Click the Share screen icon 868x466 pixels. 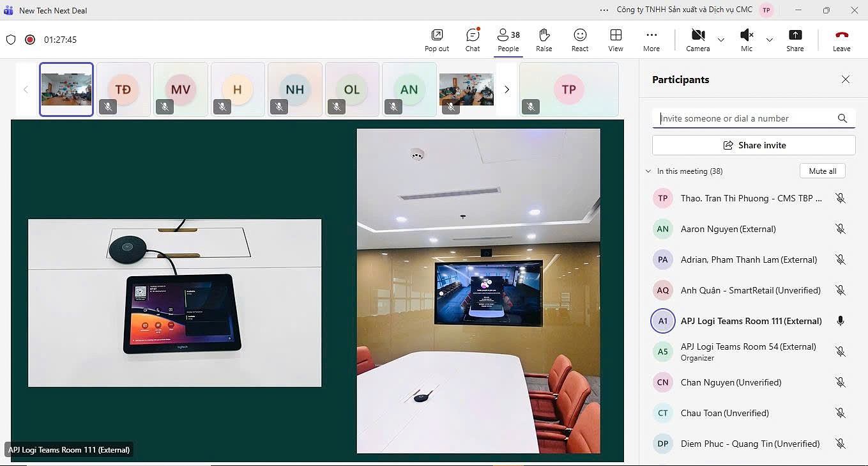click(795, 40)
